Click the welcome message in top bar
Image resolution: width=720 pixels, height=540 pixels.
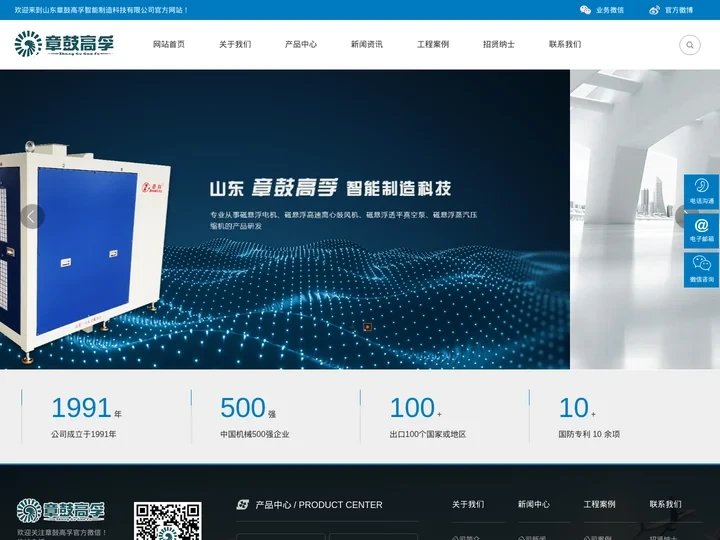tap(101, 10)
